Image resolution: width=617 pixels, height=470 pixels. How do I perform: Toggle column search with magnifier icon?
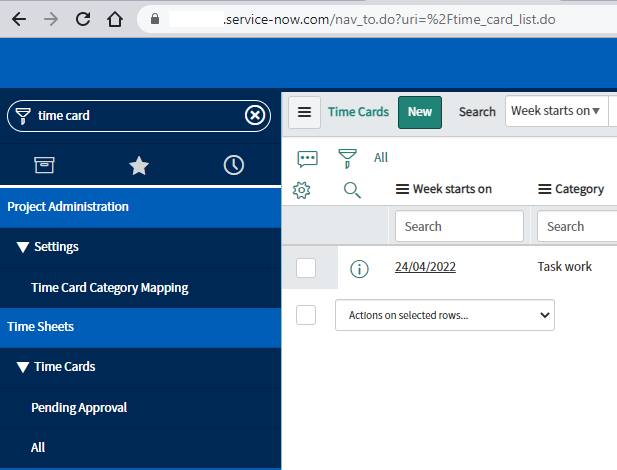[x=352, y=190]
